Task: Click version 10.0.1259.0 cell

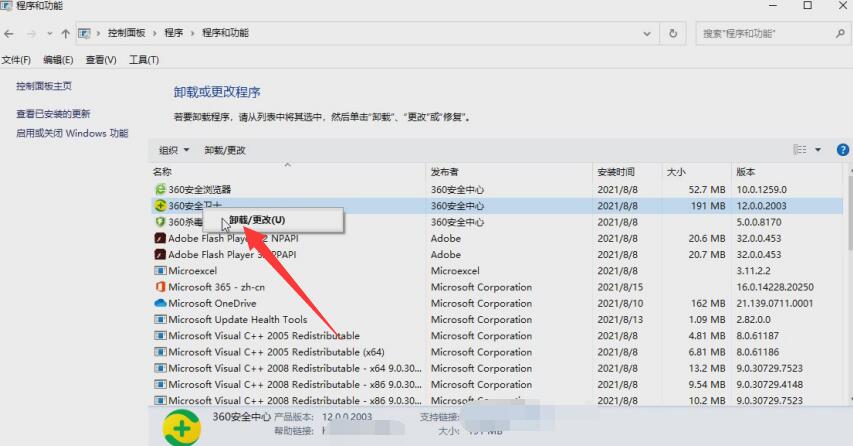Action: click(x=762, y=189)
